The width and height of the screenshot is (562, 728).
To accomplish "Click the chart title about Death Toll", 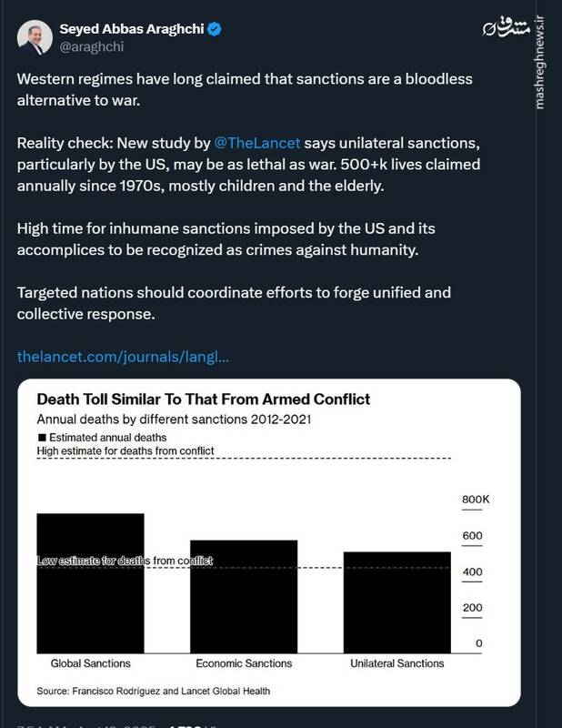I will (x=203, y=399).
